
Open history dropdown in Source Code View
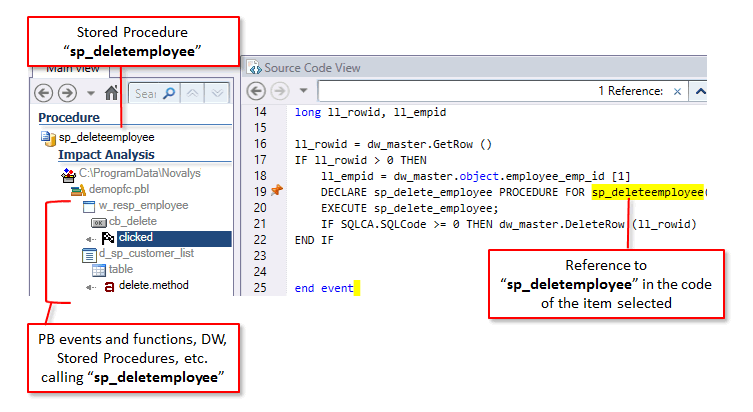302,91
